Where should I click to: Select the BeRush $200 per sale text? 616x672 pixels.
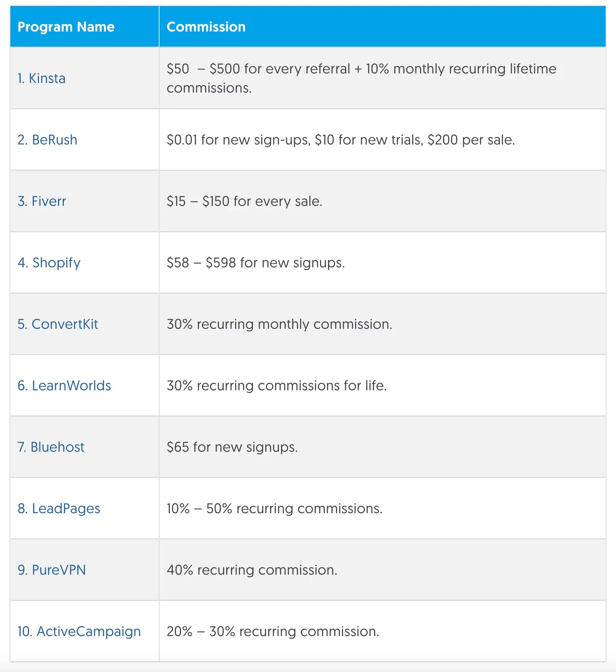[x=471, y=140]
